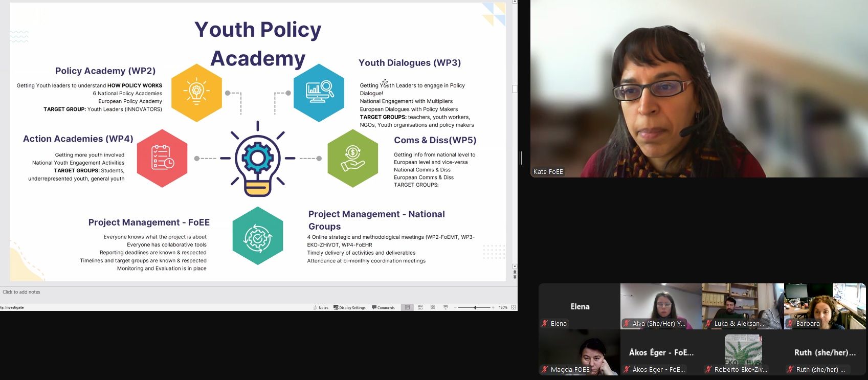Click the yellow lightbulb hexagon icon for Policy Academy

pyautogui.click(x=196, y=93)
